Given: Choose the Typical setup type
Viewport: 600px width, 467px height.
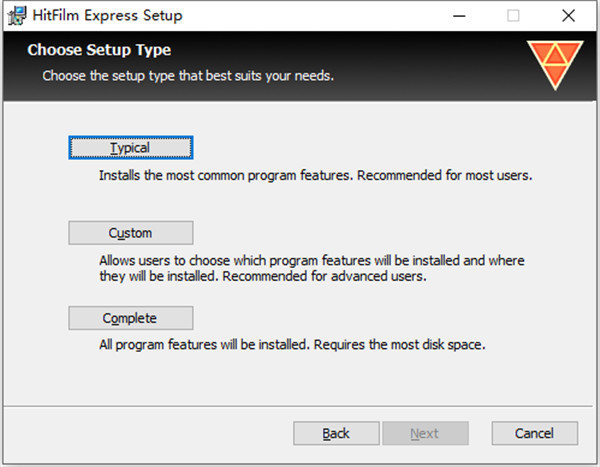Looking at the screenshot, I should click(130, 148).
